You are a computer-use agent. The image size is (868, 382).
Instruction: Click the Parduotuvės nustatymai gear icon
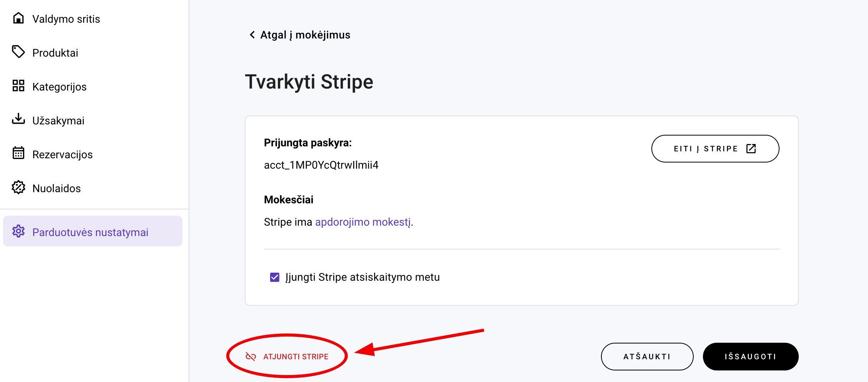coord(18,231)
